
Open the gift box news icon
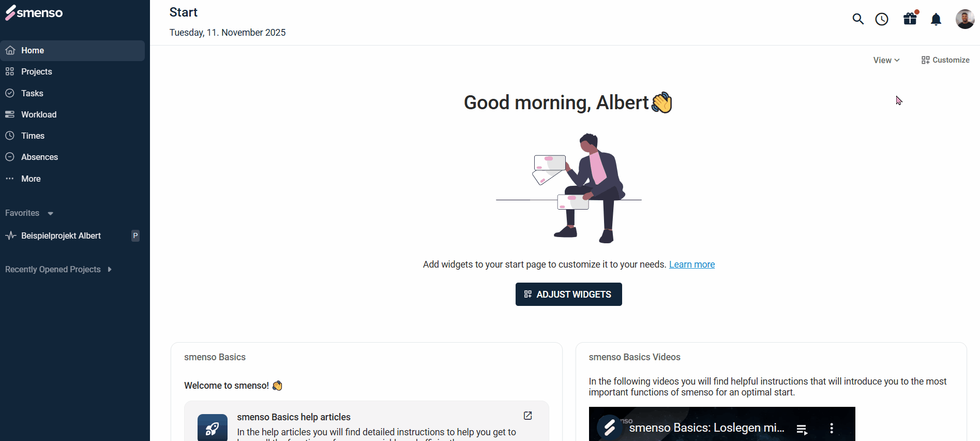910,19
